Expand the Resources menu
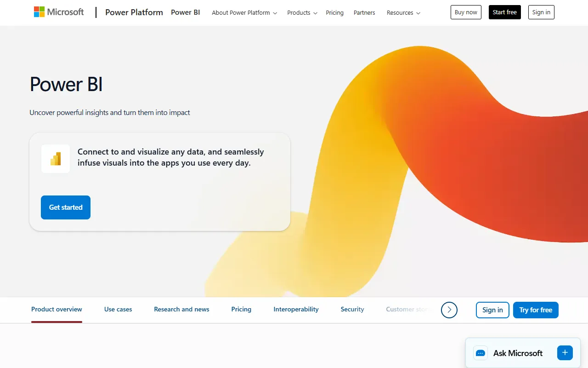Screen dimensions: 588x368 pyautogui.click(x=403, y=13)
